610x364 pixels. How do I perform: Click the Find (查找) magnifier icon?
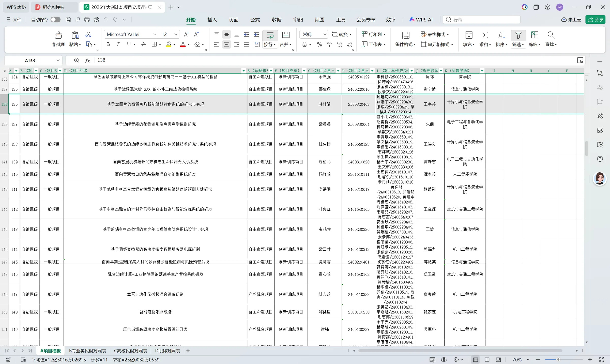click(x=551, y=35)
